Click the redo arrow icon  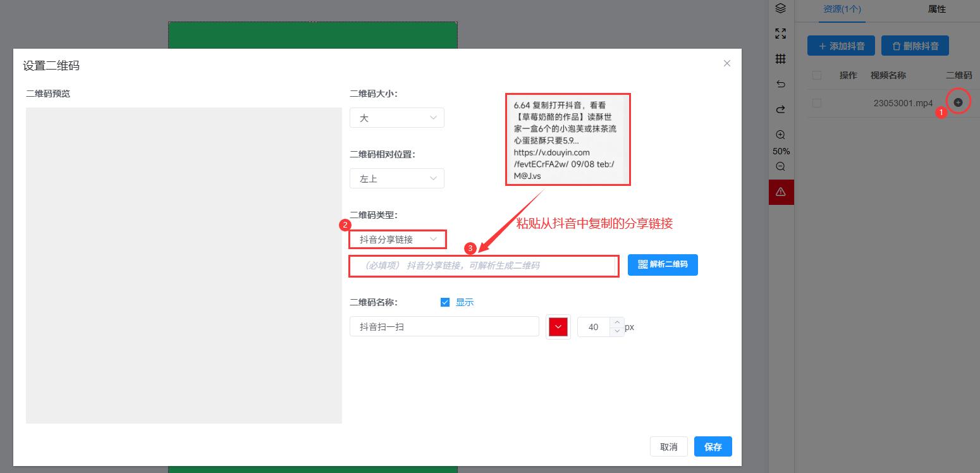point(781,109)
